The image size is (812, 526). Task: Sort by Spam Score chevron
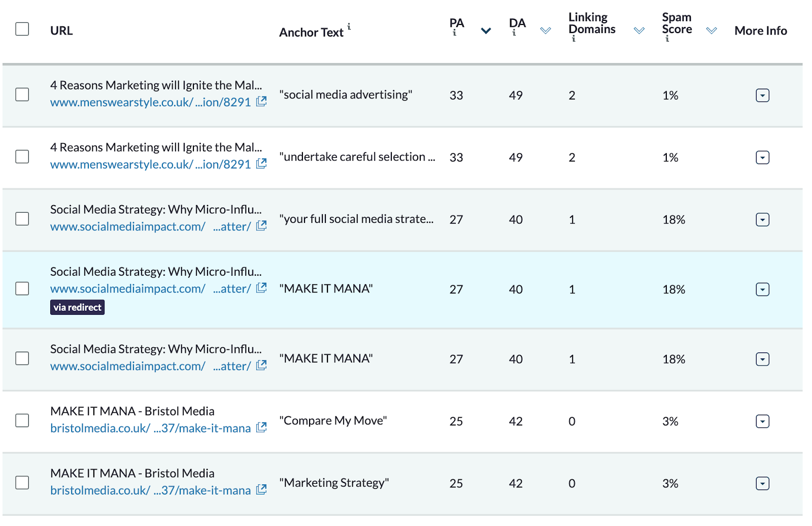712,31
